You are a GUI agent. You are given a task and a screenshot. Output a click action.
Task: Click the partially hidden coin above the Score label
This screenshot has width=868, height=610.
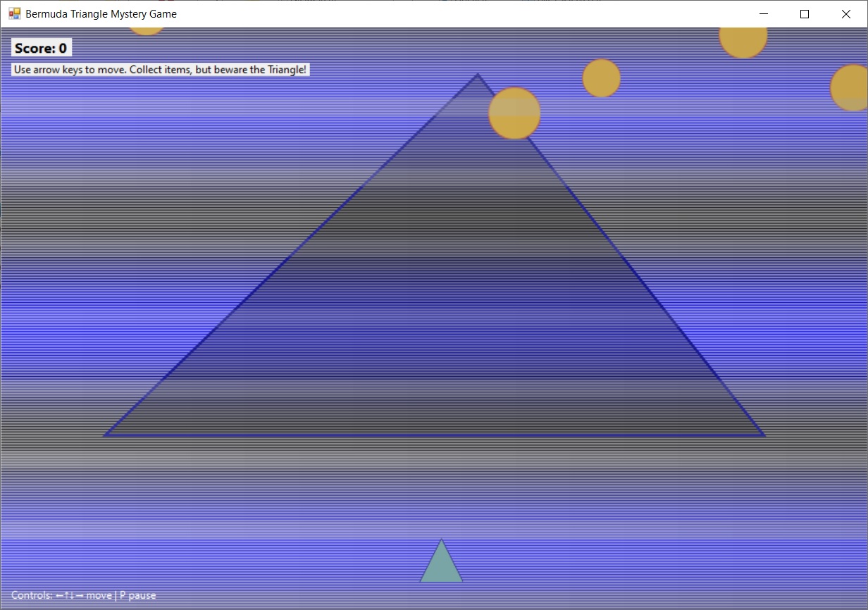pyautogui.click(x=147, y=30)
